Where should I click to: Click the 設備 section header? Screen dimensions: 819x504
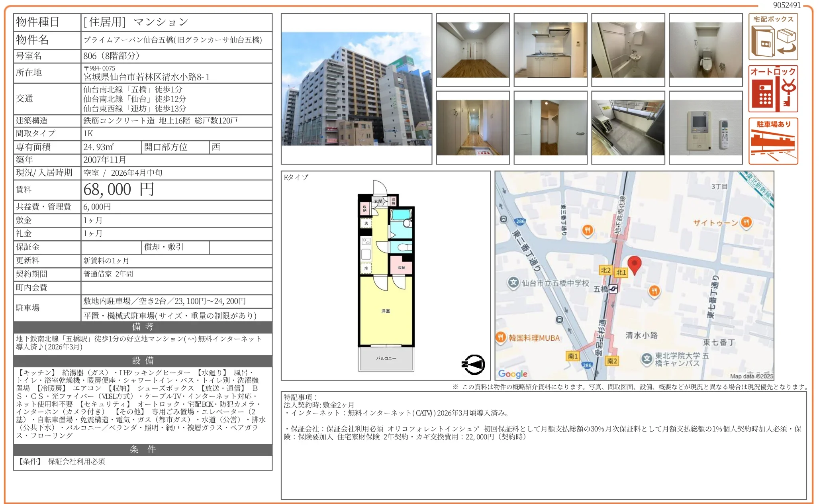tap(143, 361)
